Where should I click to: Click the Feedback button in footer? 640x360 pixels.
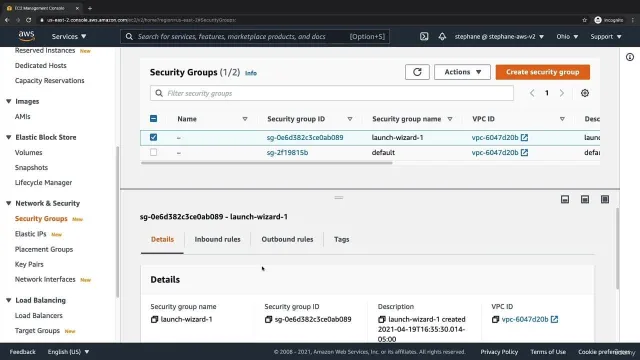click(x=22, y=352)
